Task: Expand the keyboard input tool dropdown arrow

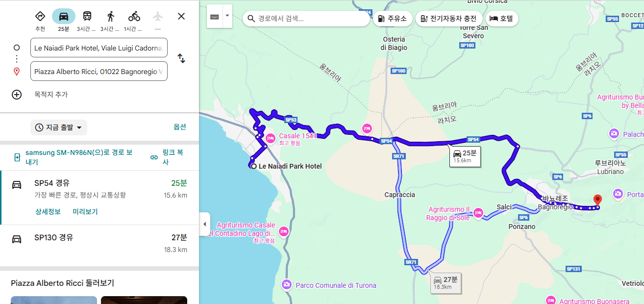Action: 227,16
